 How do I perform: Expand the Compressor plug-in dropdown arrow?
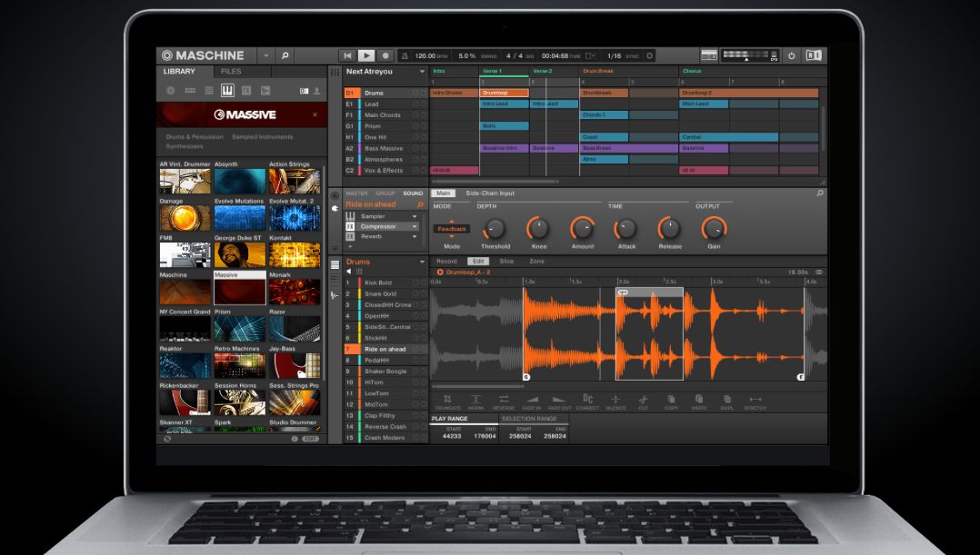pyautogui.click(x=414, y=226)
